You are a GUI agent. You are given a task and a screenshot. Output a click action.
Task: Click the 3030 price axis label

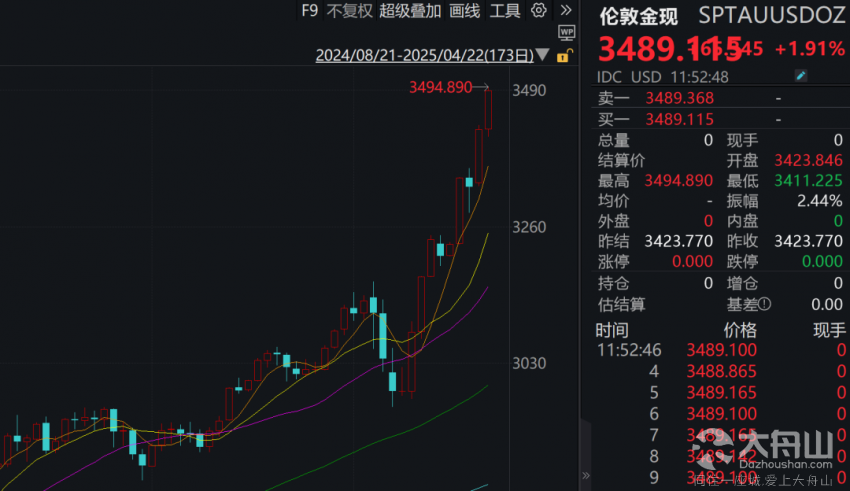[x=529, y=363]
